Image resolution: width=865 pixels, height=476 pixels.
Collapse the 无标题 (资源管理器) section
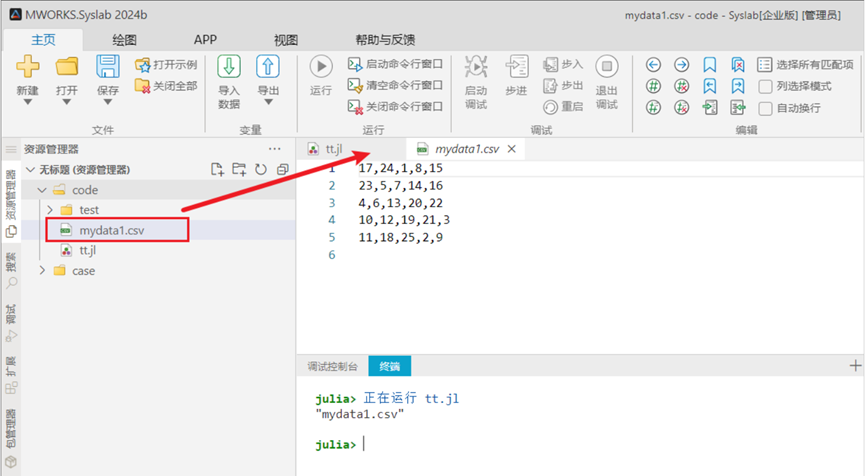tap(30, 169)
